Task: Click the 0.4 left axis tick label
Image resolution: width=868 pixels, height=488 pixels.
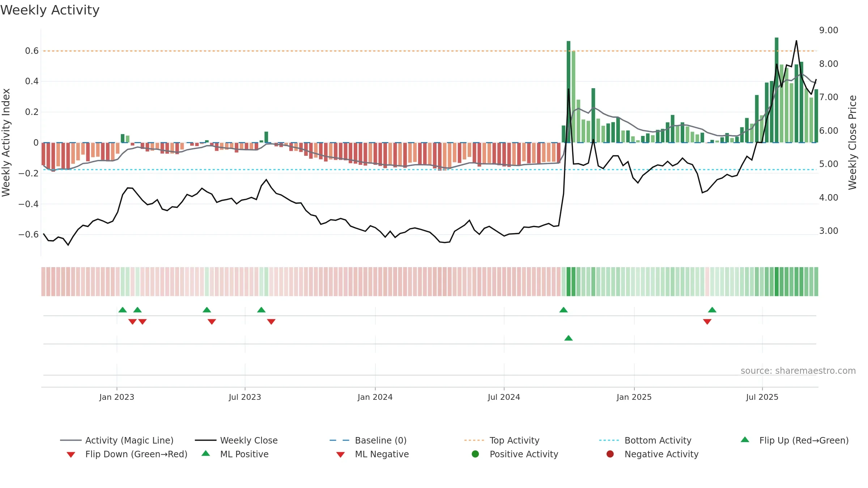Action: [32, 81]
